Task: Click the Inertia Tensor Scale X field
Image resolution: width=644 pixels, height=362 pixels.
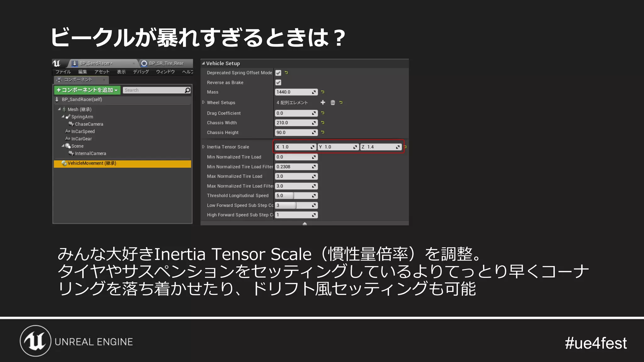Action: point(295,147)
